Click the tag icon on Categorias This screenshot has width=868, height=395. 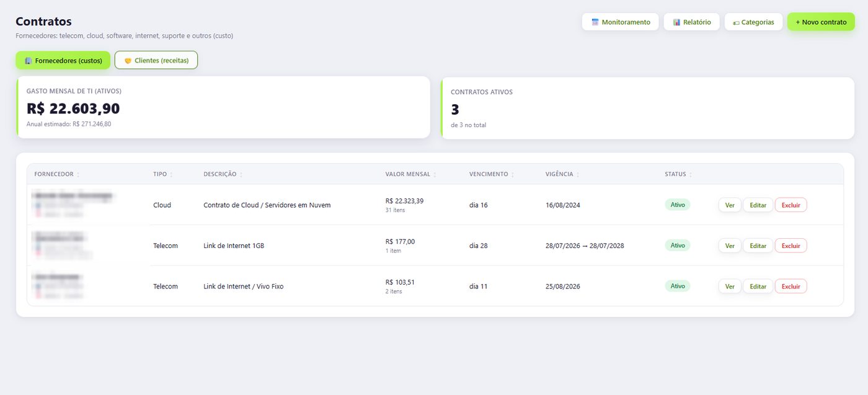point(736,22)
